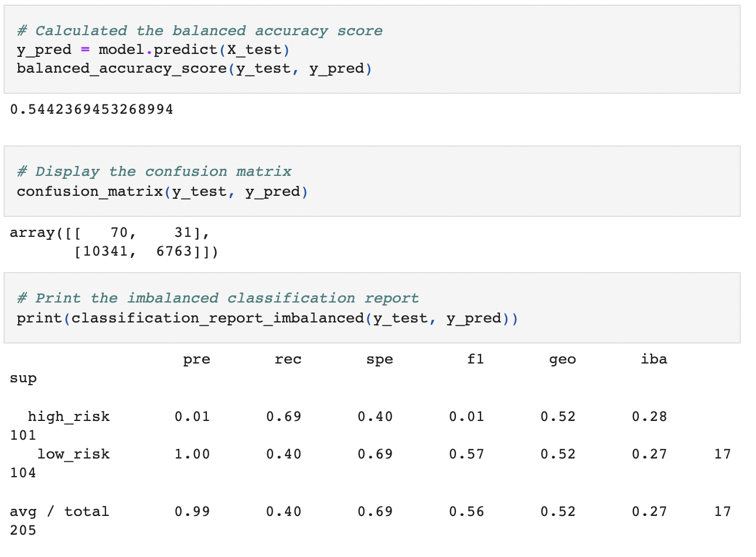Select the comment about balanced accuracy score

pos(199,30)
